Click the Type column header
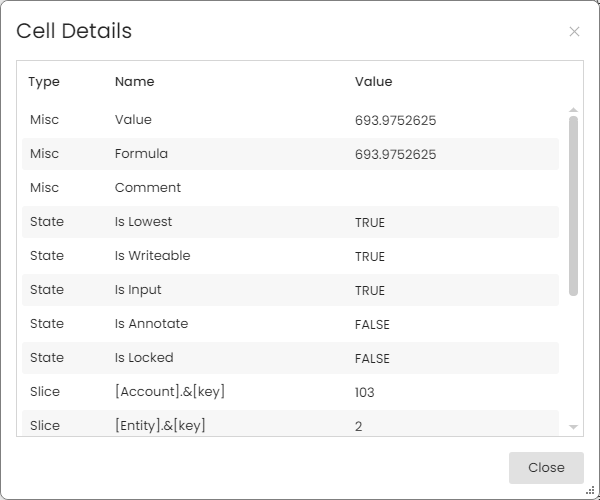 point(44,82)
